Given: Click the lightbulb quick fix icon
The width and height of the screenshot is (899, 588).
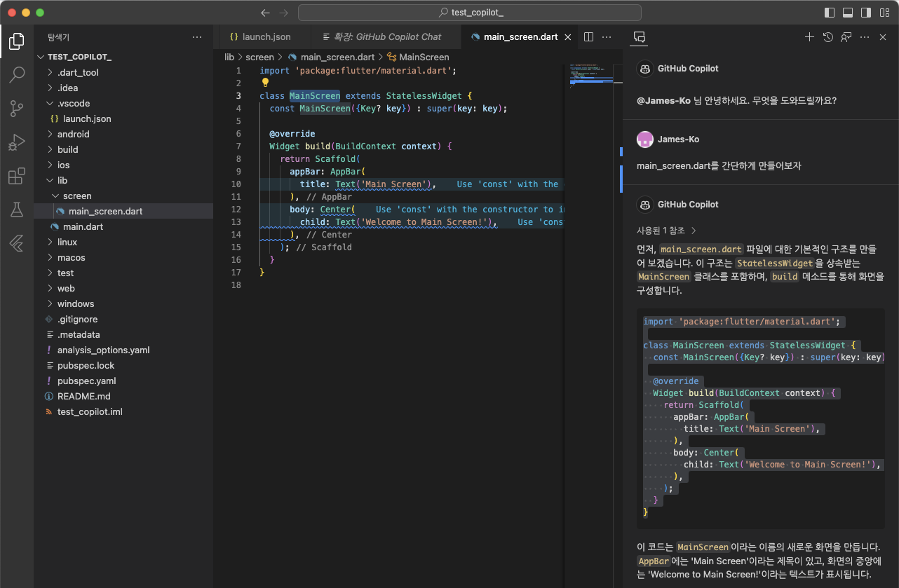Looking at the screenshot, I should [265, 83].
